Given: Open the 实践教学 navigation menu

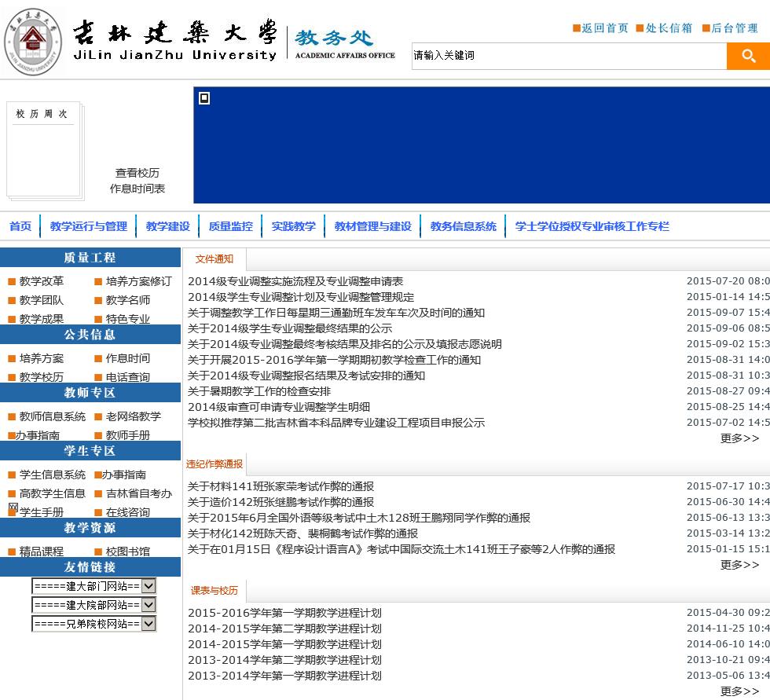Looking at the screenshot, I should coord(294,226).
